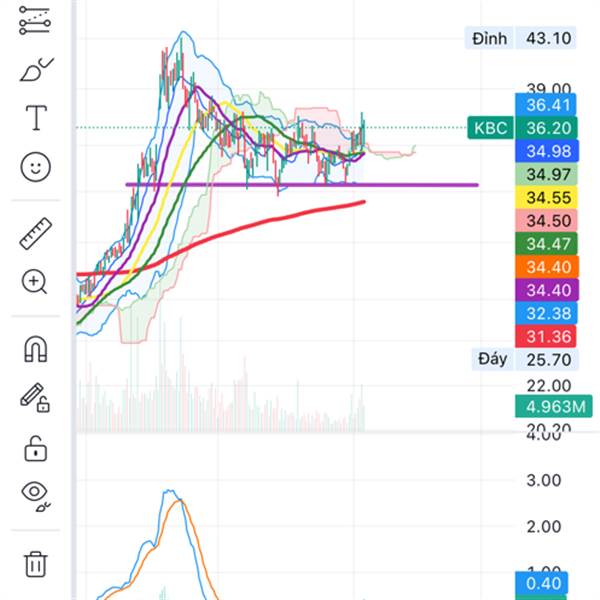The height and width of the screenshot is (600, 600).
Task: Click the purple 34.40 value label
Action: click(547, 290)
